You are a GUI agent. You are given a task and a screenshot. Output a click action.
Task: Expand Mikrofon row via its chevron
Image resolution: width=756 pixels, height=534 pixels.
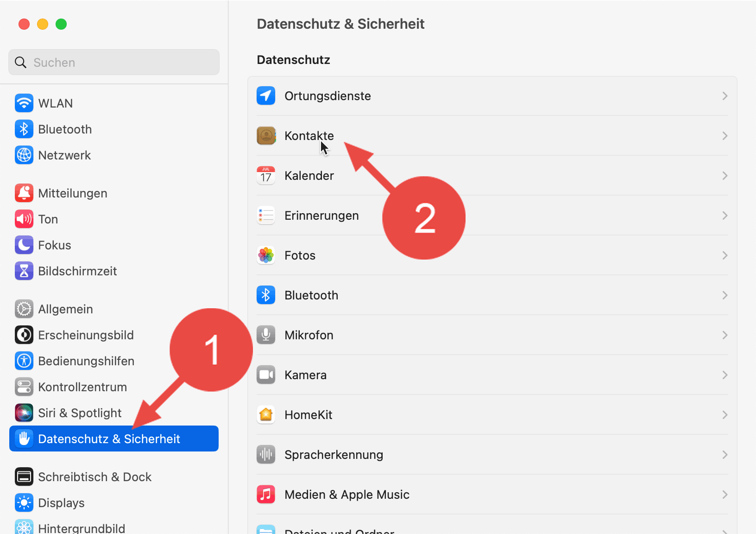(724, 335)
